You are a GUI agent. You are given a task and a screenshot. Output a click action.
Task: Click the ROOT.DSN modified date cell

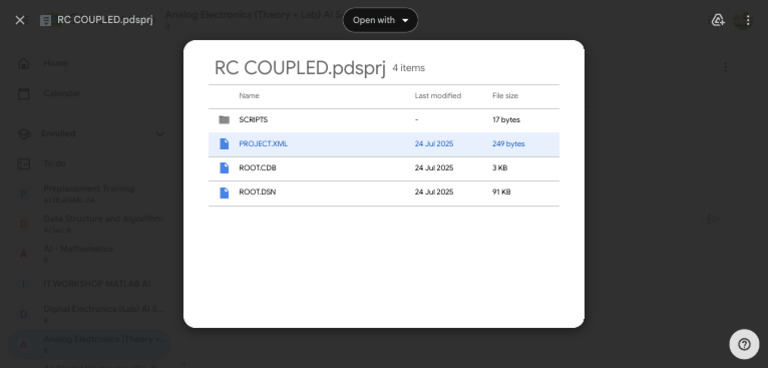[x=434, y=192]
